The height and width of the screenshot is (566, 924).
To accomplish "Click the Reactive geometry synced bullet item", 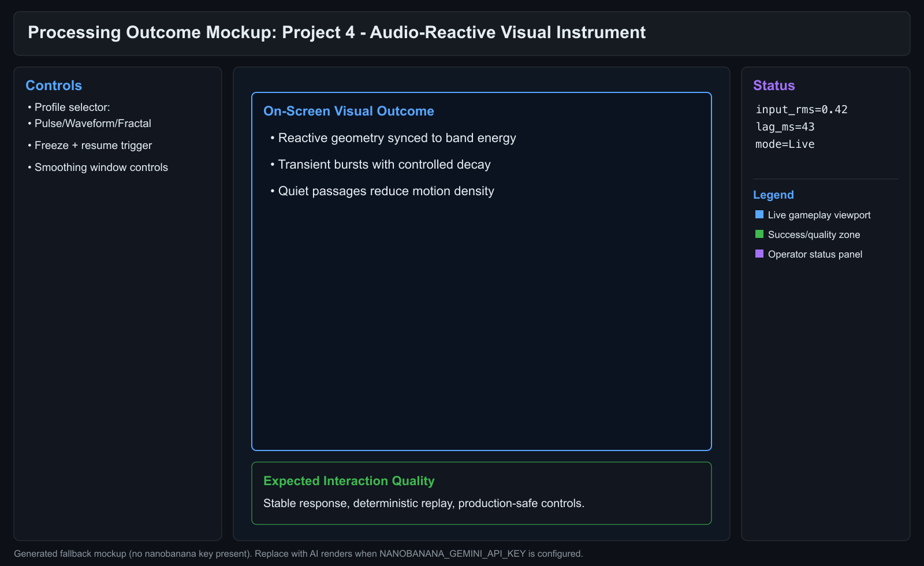I will point(397,137).
